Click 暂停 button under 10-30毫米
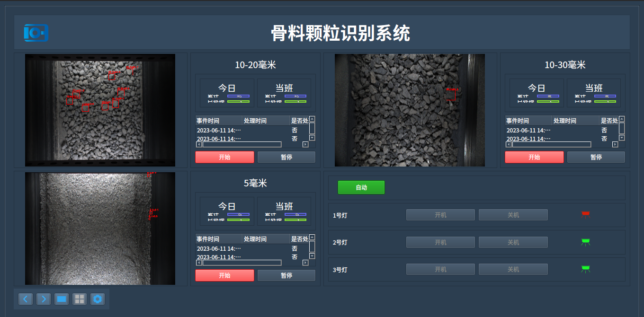The height and width of the screenshot is (317, 644). click(x=596, y=157)
